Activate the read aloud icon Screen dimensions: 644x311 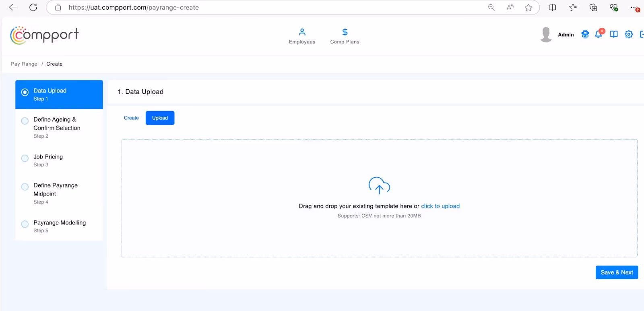510,7
